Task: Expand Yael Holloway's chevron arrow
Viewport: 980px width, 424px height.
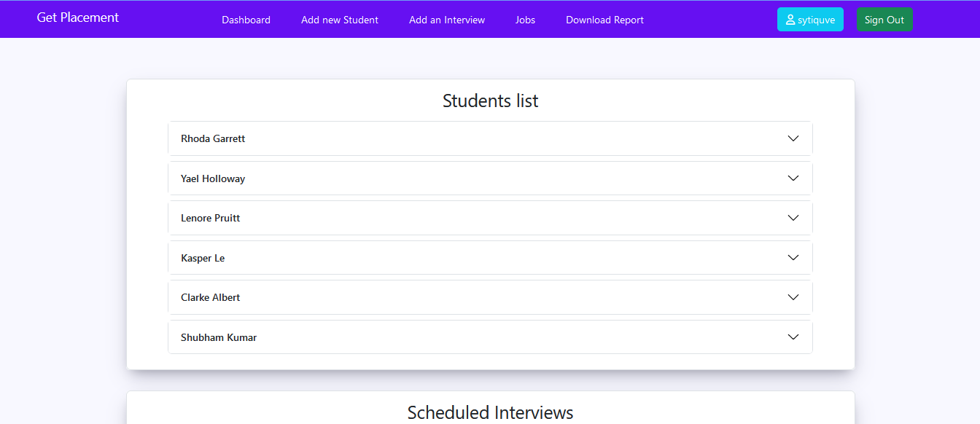Action: pyautogui.click(x=793, y=178)
